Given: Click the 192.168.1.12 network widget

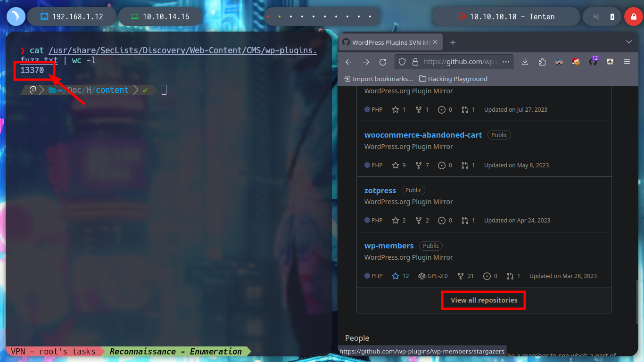Looking at the screenshot, I should [72, 16].
